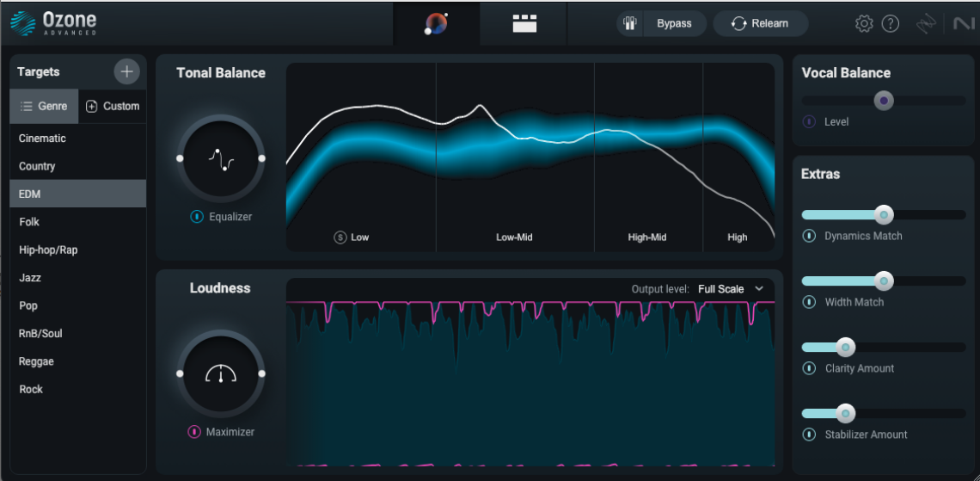Click the Clarity Amount slider handle
The width and height of the screenshot is (980, 481).
tap(846, 347)
